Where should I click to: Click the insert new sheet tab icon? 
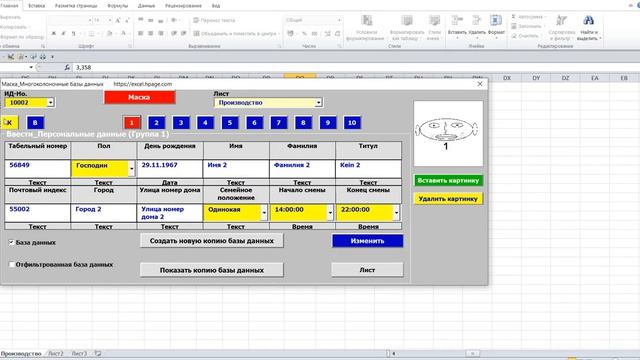pyautogui.click(x=98, y=353)
